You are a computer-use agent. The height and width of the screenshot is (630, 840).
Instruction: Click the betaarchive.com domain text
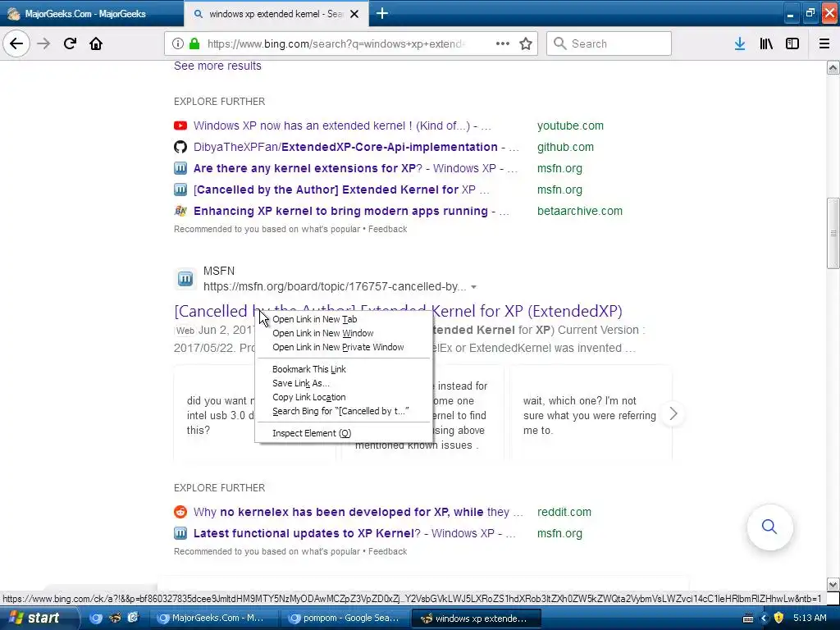[x=580, y=211]
